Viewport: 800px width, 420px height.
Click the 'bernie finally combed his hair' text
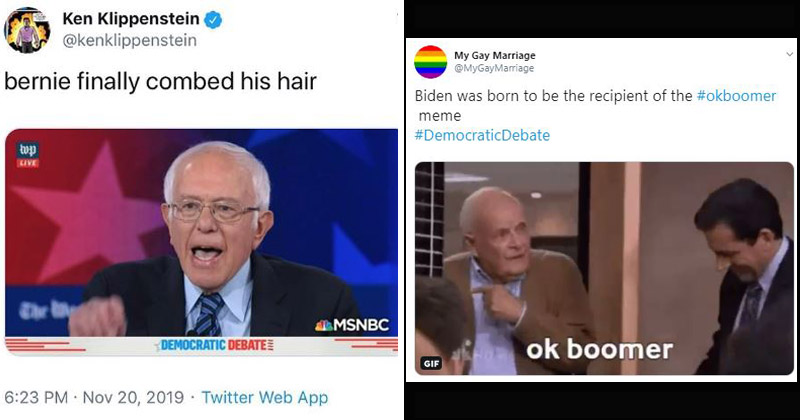160,81
